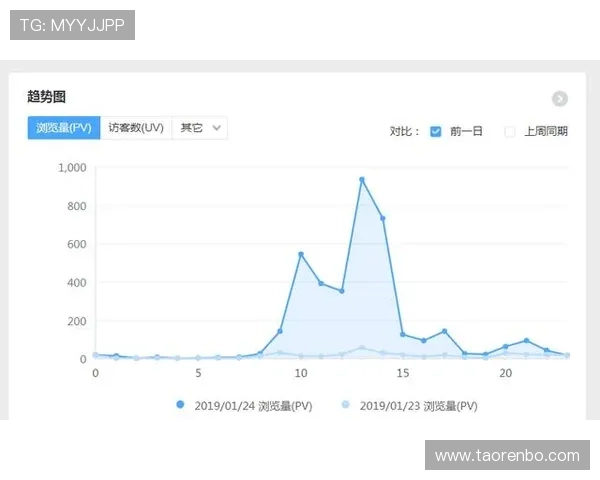This screenshot has height=480, width=600.
Task: Switch to the 访客数(UV) tab
Action: (x=136, y=127)
